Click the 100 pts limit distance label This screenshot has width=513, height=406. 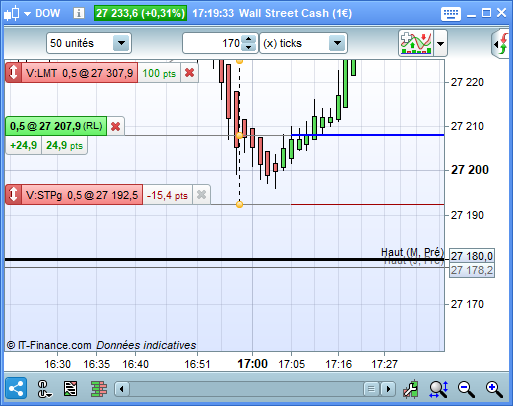pos(159,73)
